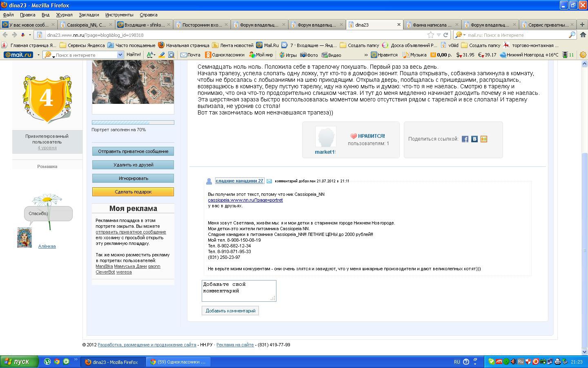This screenshot has height=368, width=588.
Task: Share the post on Facebook
Action: pos(465,139)
